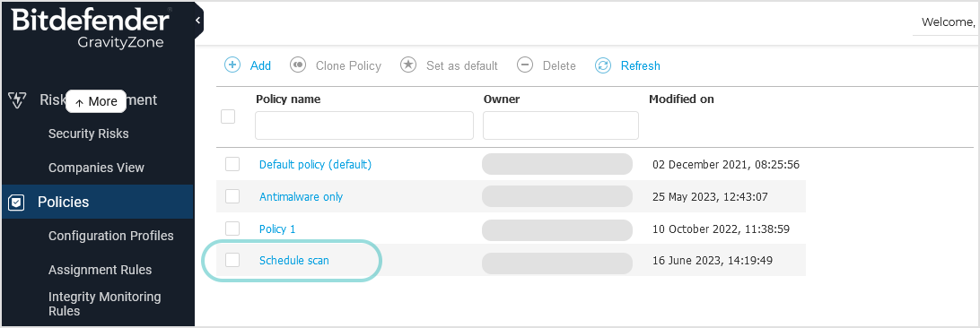
Task: Click the date 02 December 2021, 08:25:56
Action: [x=726, y=165]
